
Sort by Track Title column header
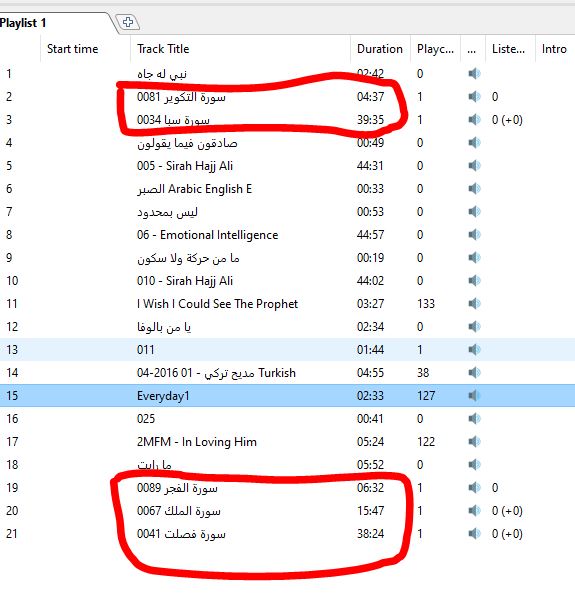(240, 49)
